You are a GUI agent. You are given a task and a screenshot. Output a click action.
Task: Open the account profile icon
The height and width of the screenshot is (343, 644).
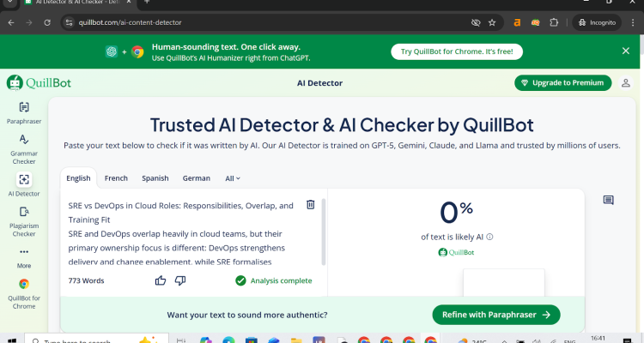(625, 83)
